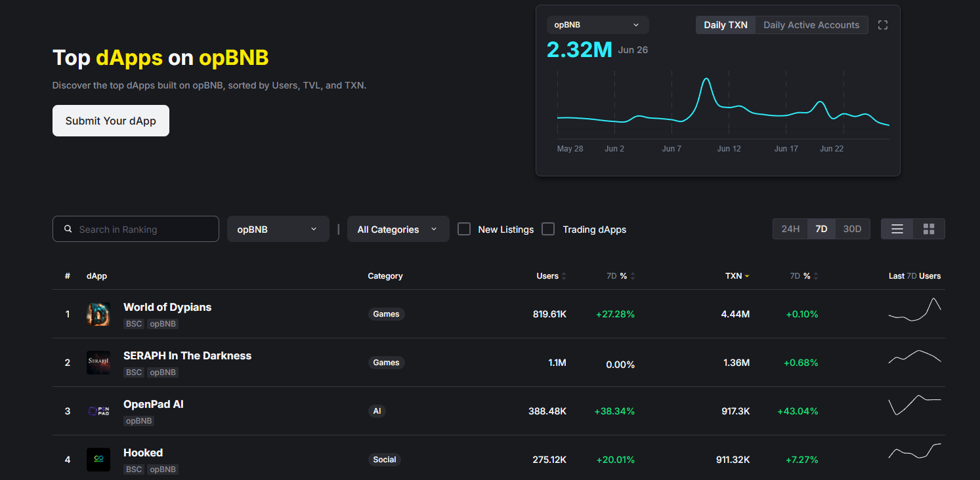This screenshot has height=480, width=980.
Task: Click the AI category tag
Action: click(x=377, y=411)
